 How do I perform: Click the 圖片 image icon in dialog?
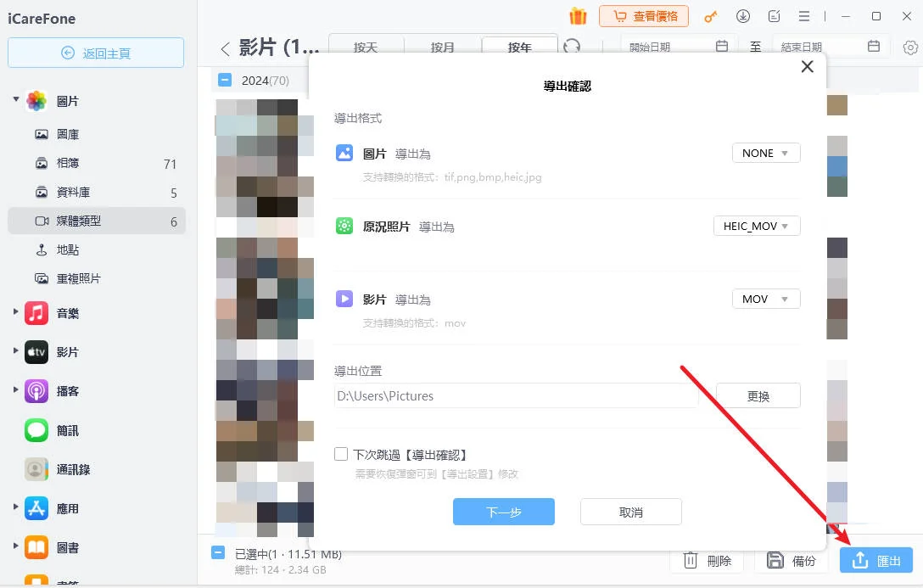point(344,153)
